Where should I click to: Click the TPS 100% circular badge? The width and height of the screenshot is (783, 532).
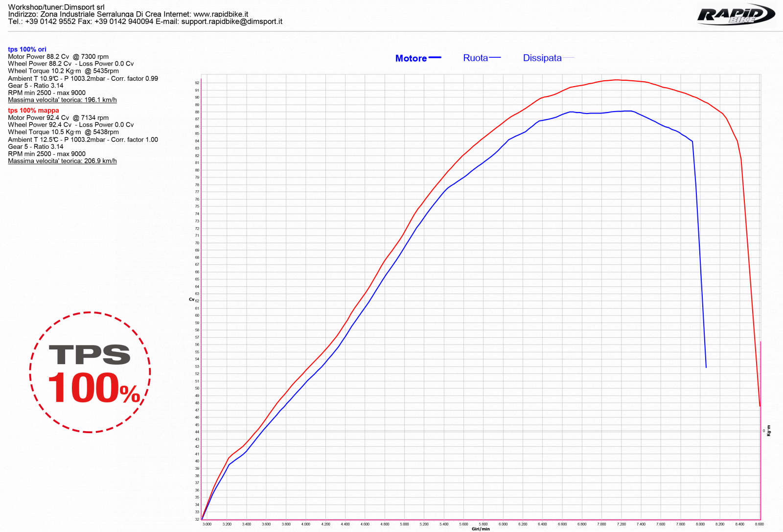[90, 372]
